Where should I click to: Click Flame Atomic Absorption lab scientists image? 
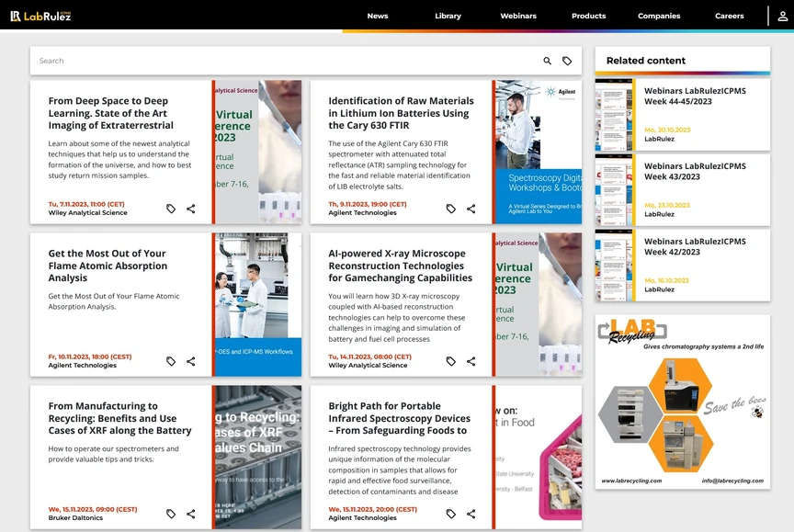click(x=258, y=305)
